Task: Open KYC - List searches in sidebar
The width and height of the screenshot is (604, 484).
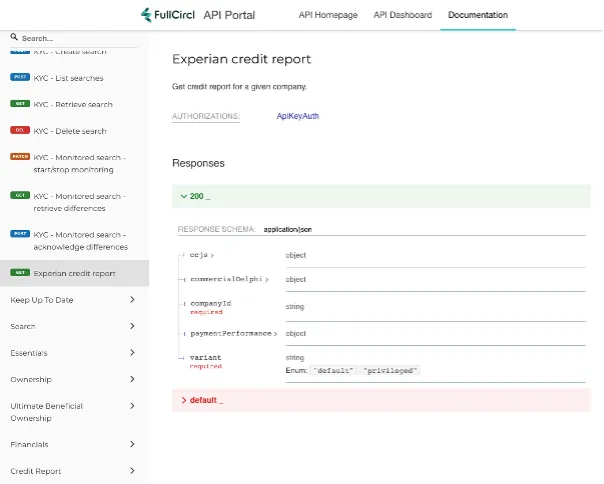Action: pyautogui.click(x=74, y=78)
